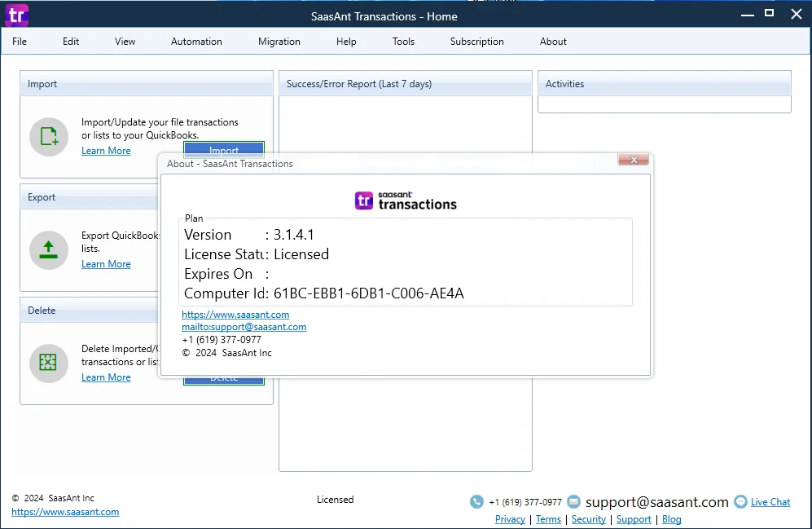This screenshot has width=812, height=529.
Task: Click © 2024 SaasAnt Inc in main footer
Action: (53, 498)
